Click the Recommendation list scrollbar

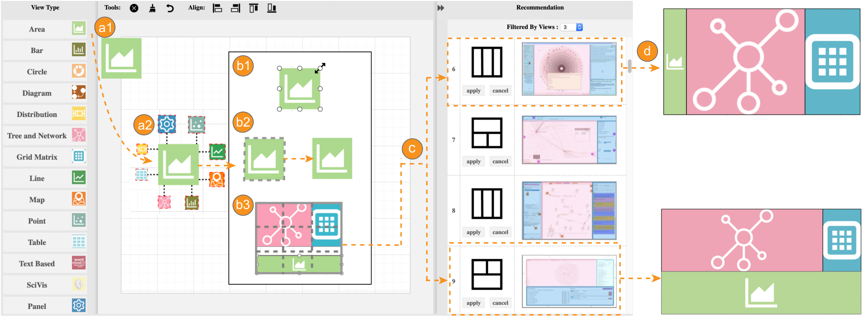coord(629,66)
